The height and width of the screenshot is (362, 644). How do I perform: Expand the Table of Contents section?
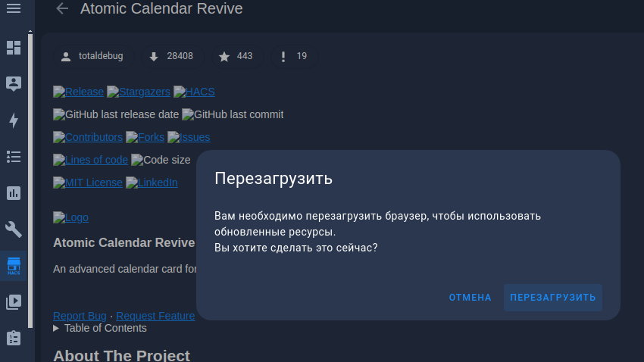100,328
